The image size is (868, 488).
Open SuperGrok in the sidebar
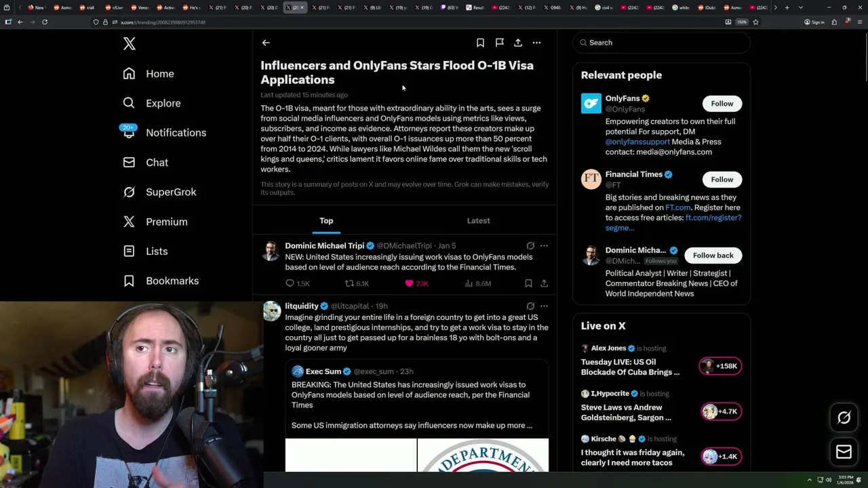(159, 192)
